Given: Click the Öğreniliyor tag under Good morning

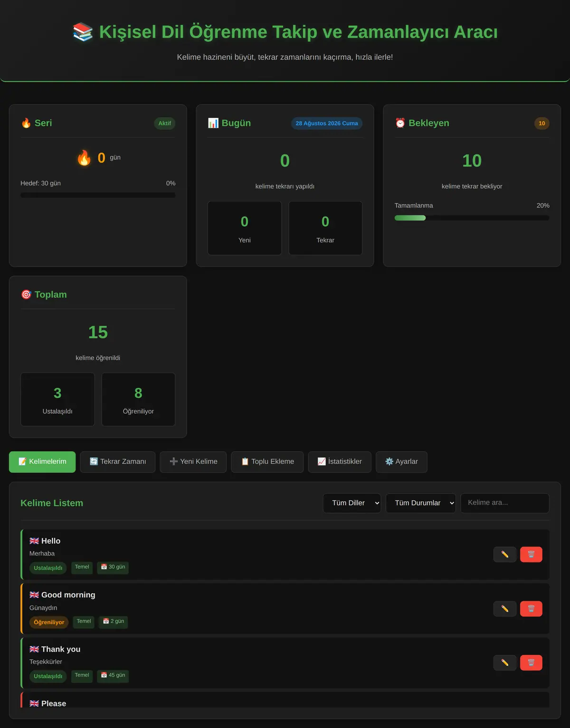Looking at the screenshot, I should pos(49,622).
